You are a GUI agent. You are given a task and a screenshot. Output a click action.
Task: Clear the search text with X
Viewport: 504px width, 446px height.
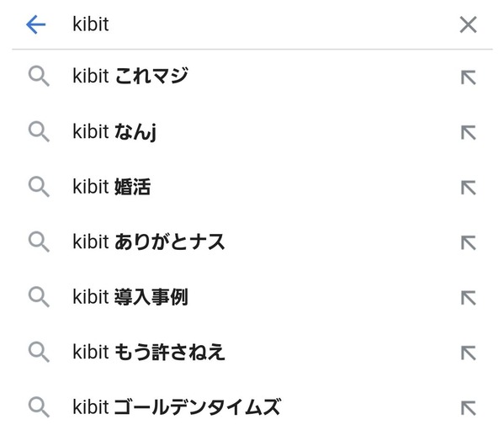coord(468,24)
